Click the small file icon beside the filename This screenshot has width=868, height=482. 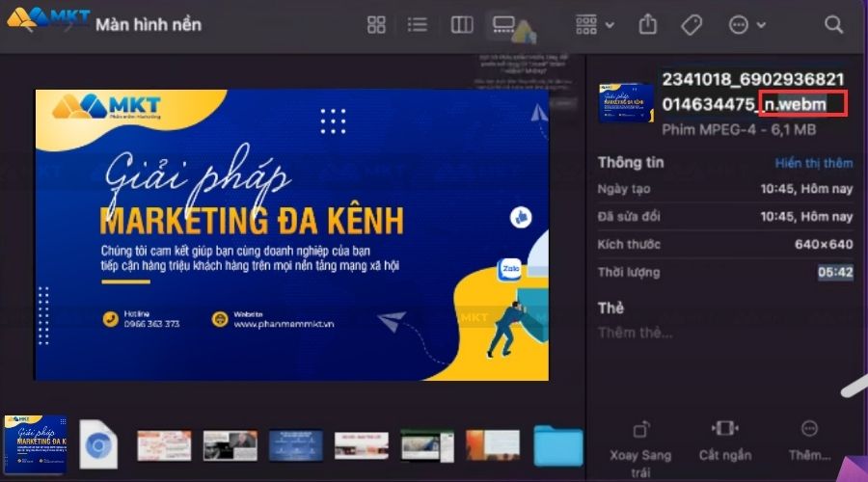pos(626,102)
